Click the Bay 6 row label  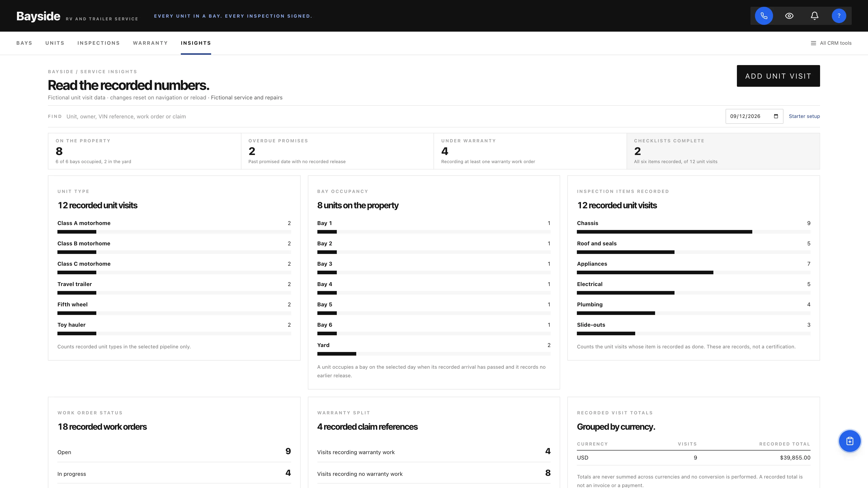(325, 325)
